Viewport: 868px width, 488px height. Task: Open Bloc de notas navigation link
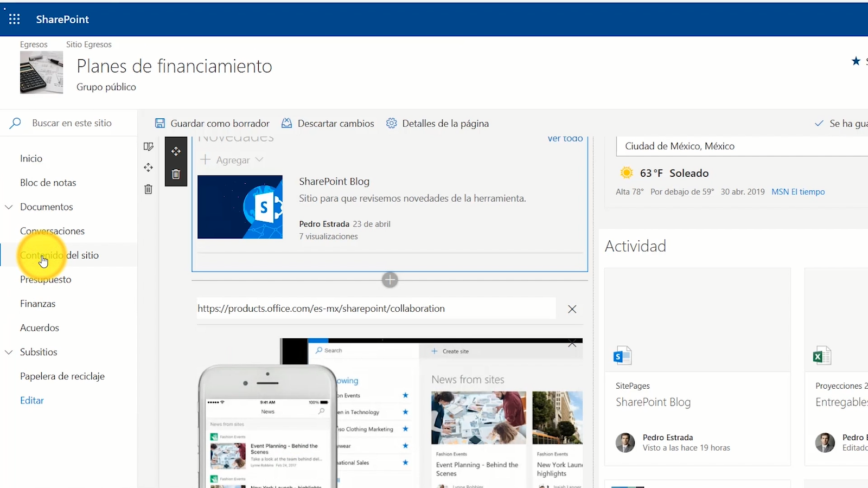[48, 183]
